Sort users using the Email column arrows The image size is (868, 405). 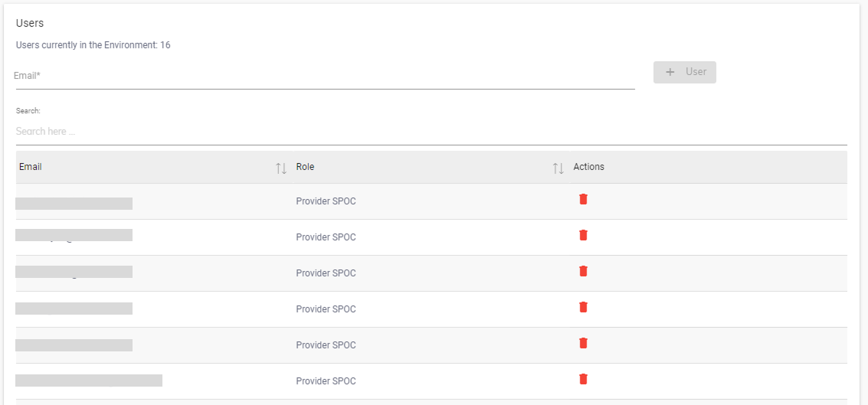(281, 168)
